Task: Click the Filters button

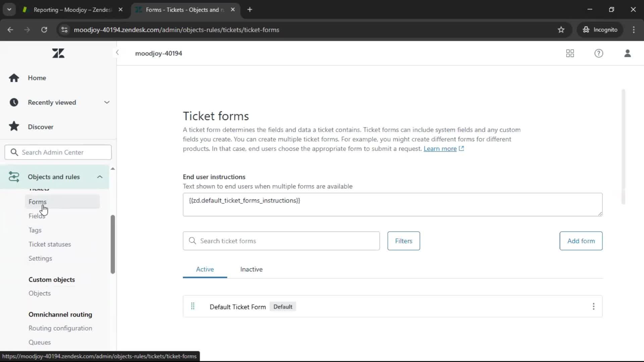Action: [404, 241]
